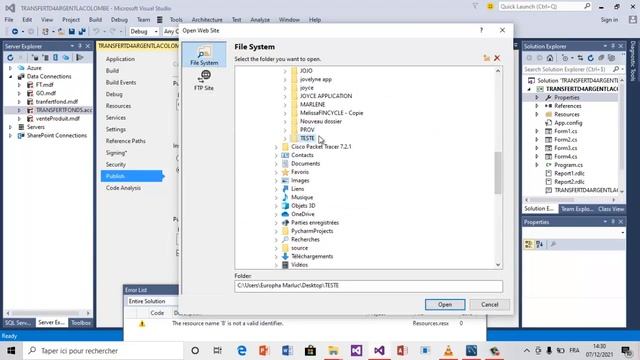Click notifications flag icon in title bar
The width and height of the screenshot is (640, 360).
[476, 7]
